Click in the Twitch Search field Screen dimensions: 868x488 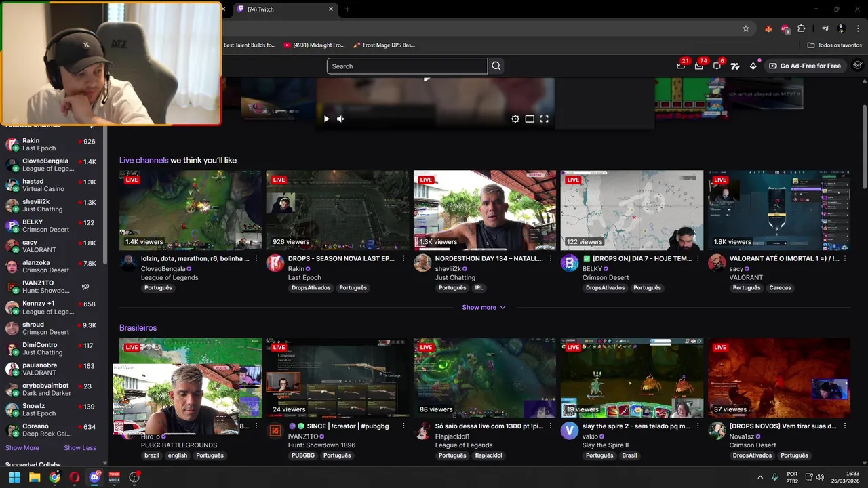[407, 66]
